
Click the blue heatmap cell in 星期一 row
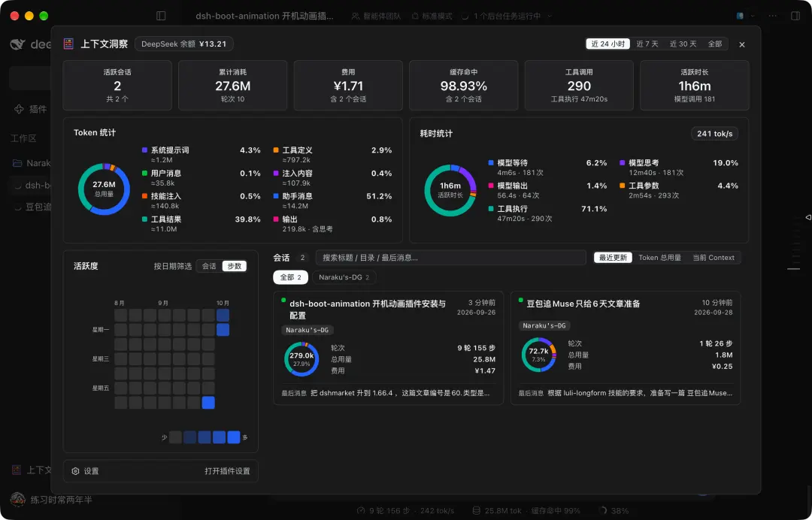[223, 330]
